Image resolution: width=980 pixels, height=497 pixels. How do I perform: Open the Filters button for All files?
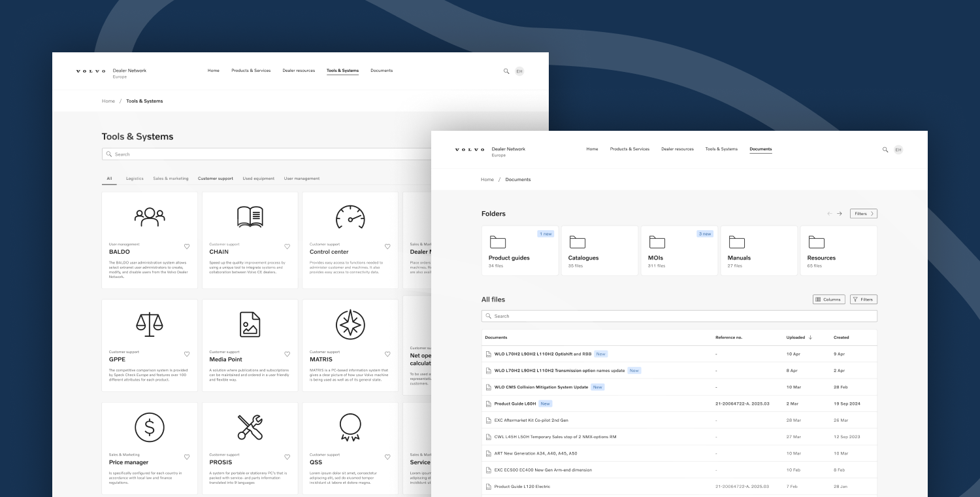[x=863, y=300]
